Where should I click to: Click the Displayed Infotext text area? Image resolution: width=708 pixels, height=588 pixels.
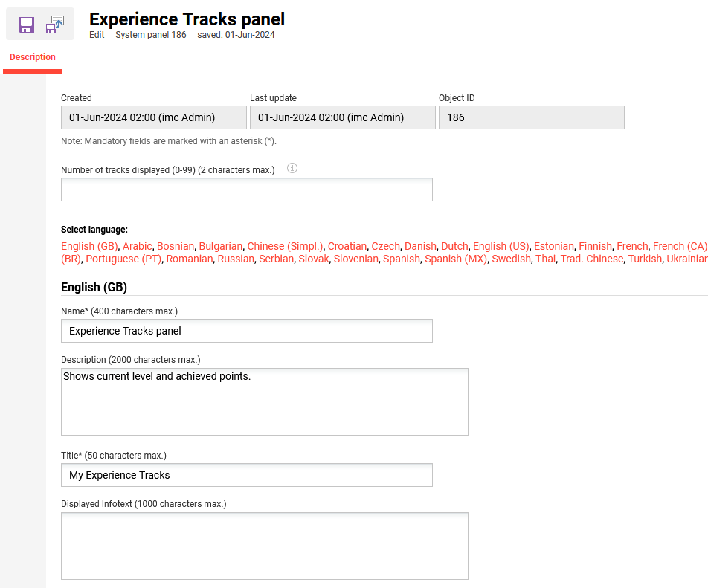click(x=264, y=546)
